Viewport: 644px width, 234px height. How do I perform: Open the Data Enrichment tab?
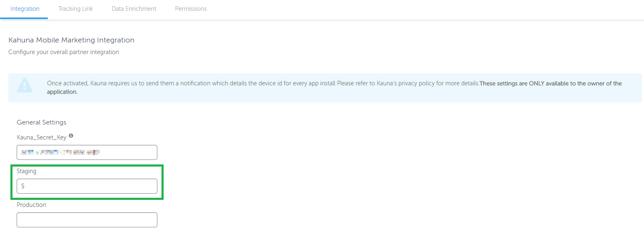click(x=134, y=9)
